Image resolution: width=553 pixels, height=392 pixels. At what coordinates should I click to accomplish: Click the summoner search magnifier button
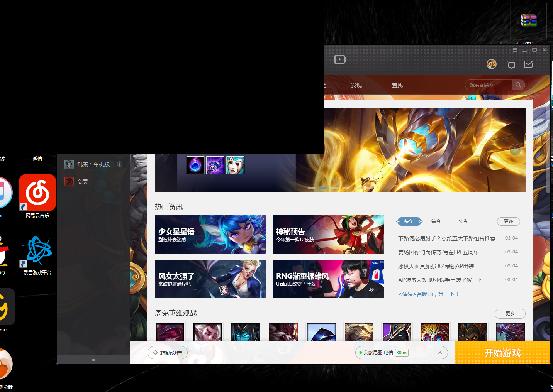point(518,85)
